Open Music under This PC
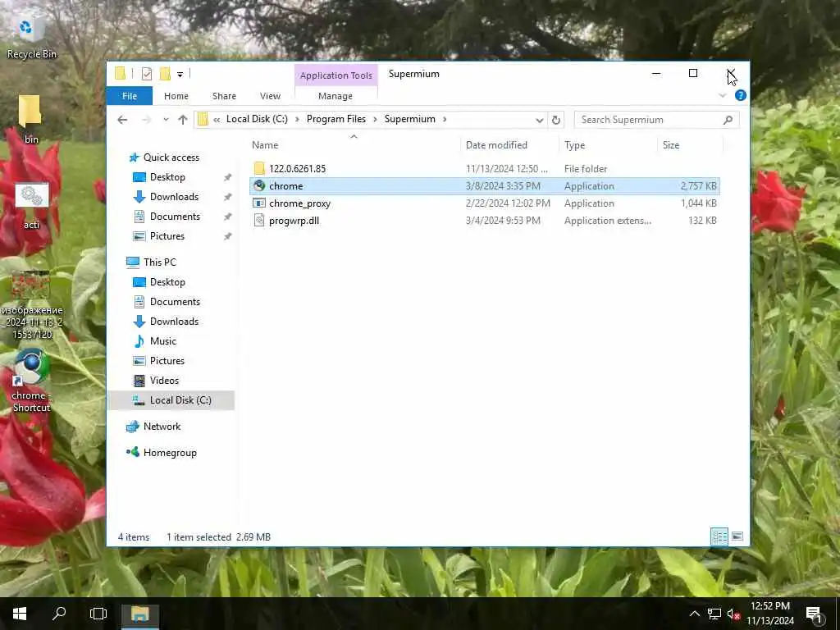Screen dimensions: 840x630 point(163,341)
